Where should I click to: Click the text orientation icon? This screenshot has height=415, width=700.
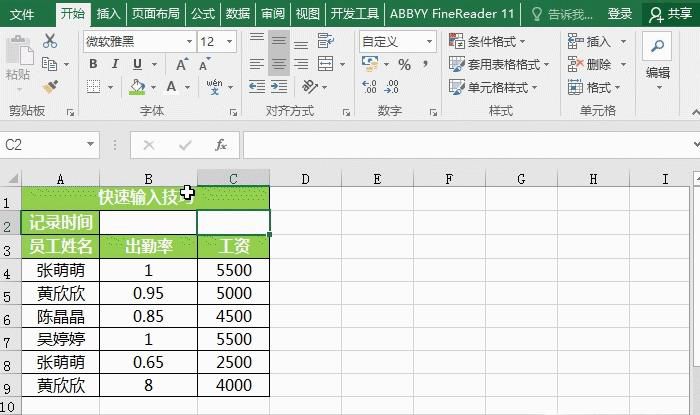[310, 87]
